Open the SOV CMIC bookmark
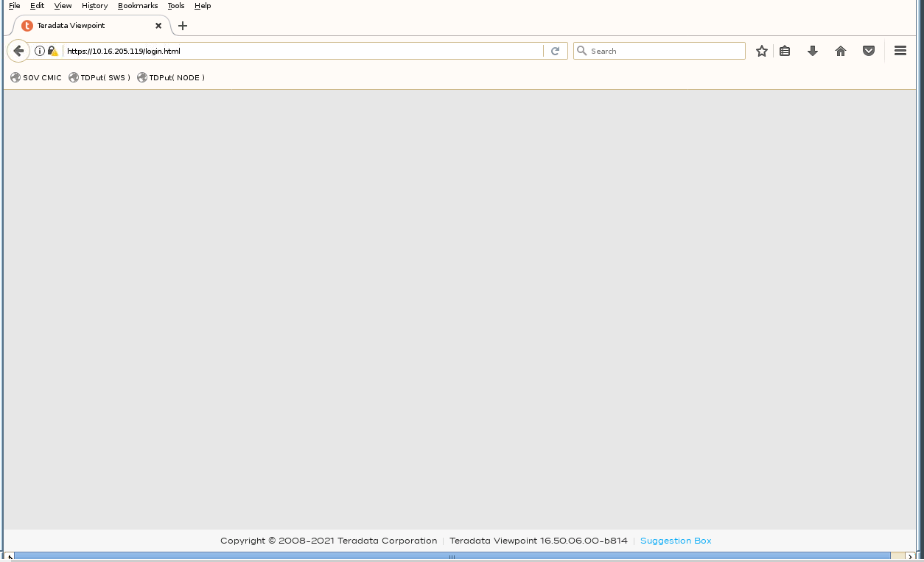The image size is (924, 562). 36,77
